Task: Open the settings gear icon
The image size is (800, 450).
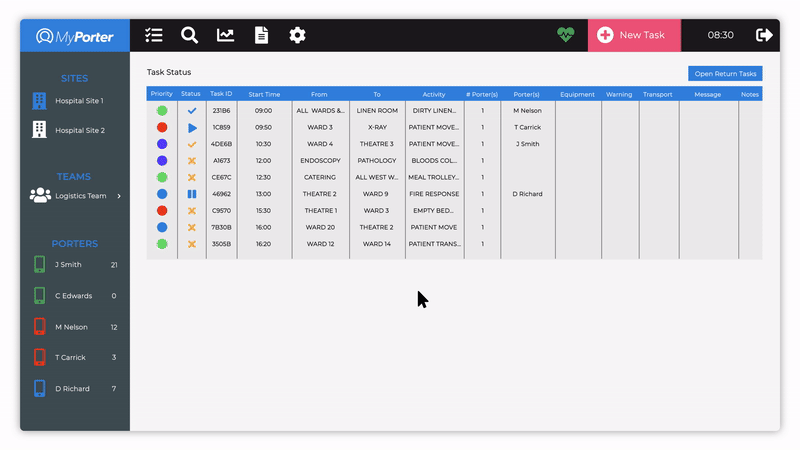Action: (x=297, y=35)
